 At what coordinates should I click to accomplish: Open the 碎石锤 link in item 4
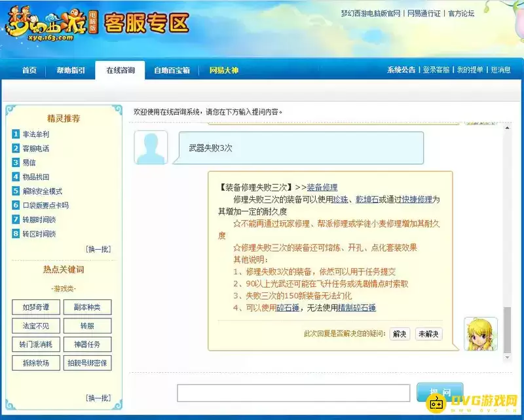(288, 308)
